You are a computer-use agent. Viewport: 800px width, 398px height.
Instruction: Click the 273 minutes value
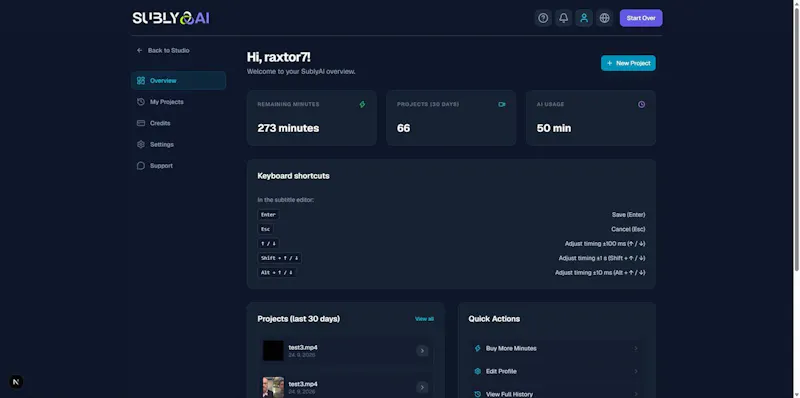click(288, 128)
